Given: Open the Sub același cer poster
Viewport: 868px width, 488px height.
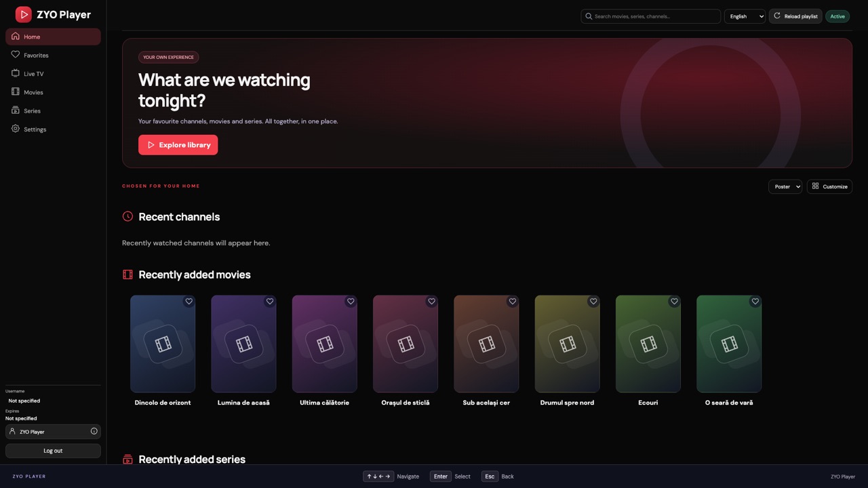Looking at the screenshot, I should pos(486,344).
